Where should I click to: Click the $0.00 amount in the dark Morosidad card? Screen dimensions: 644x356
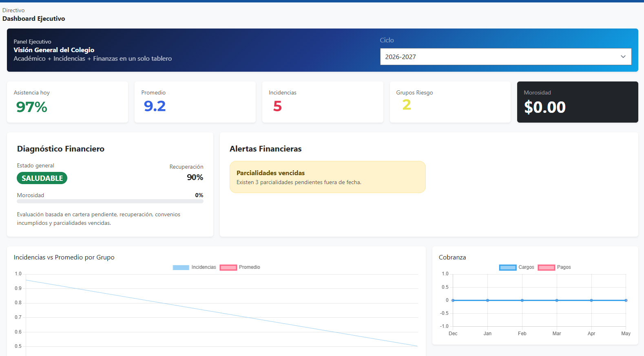coord(545,107)
